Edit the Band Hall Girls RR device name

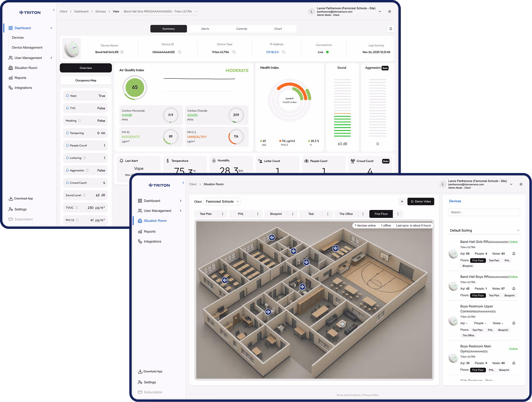click(122, 52)
